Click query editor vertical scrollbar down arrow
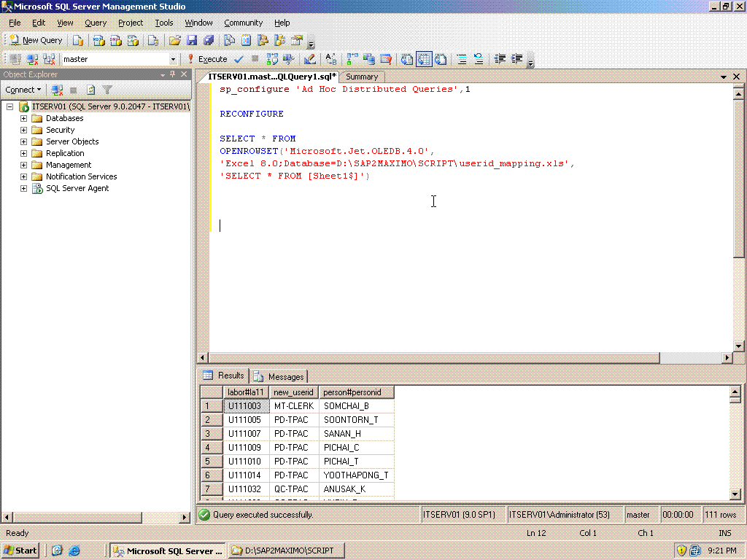Screen dimensions: 747x560 coord(738,346)
